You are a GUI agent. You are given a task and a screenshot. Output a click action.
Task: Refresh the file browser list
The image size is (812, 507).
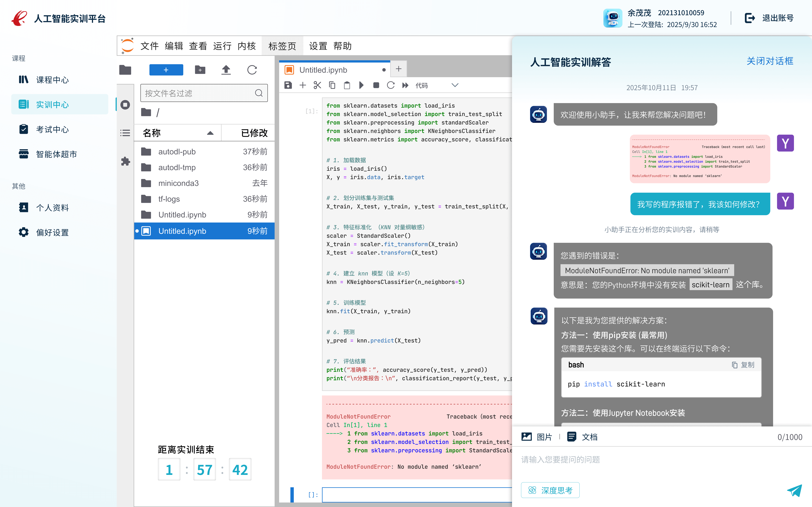click(x=252, y=70)
